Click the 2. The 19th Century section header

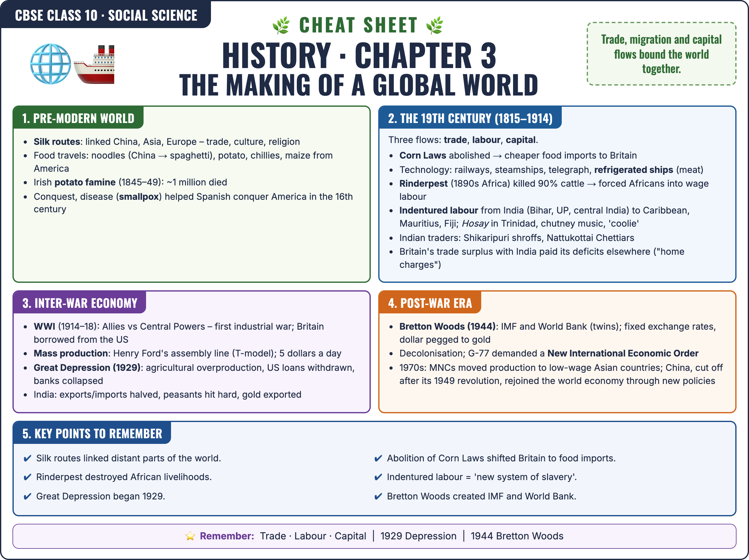tap(470, 118)
